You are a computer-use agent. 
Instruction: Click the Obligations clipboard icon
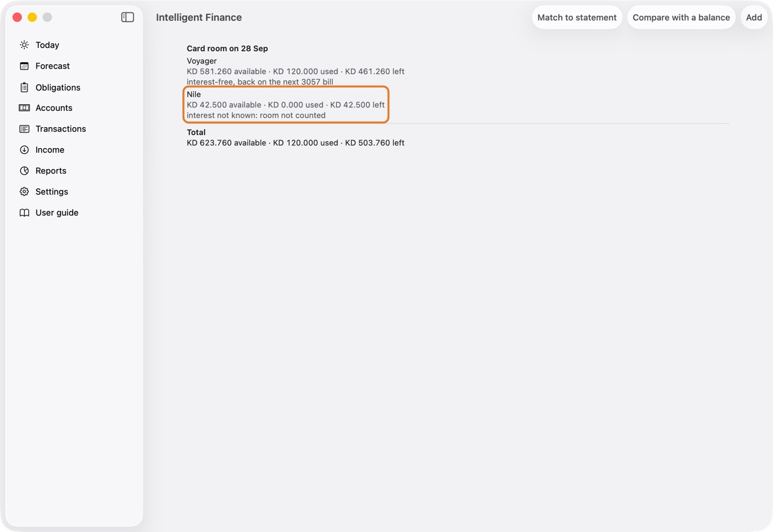[x=24, y=87]
